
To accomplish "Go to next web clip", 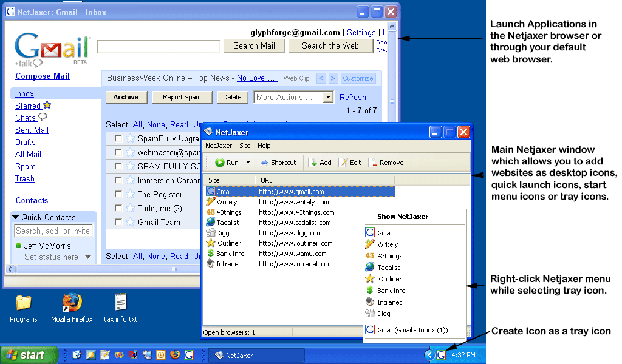I will tap(333, 78).
